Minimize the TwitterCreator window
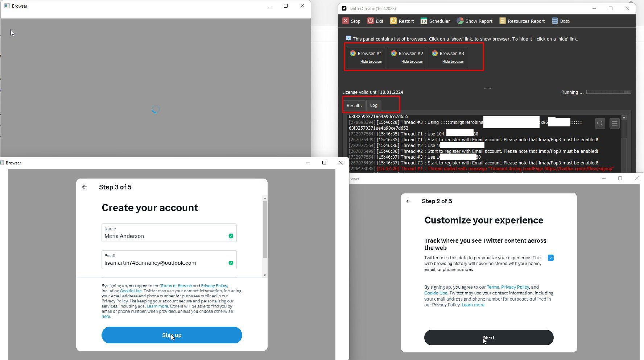Image resolution: width=644 pixels, height=360 pixels. tap(594, 8)
